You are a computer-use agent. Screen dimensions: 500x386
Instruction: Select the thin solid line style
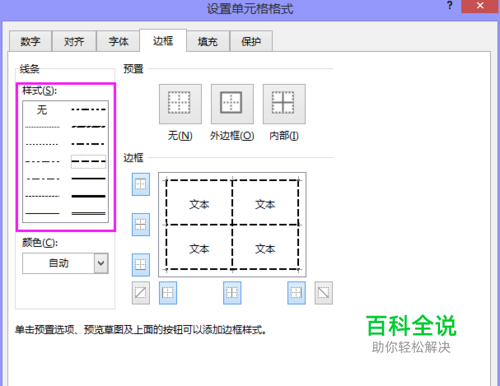pyautogui.click(x=42, y=213)
